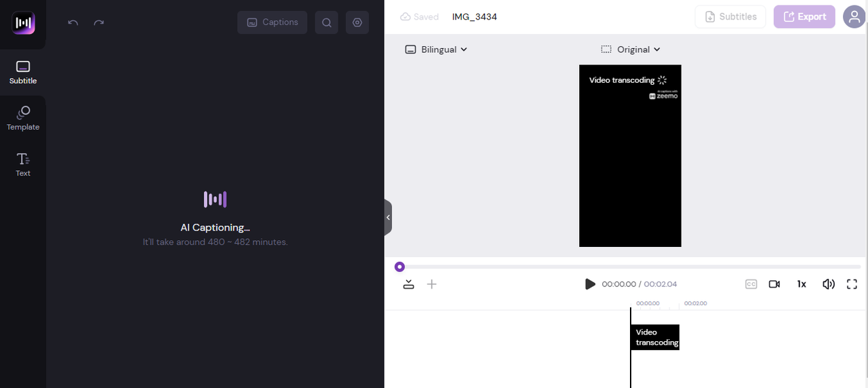Click the Captions button
This screenshot has height=388, width=868.
coord(272,22)
